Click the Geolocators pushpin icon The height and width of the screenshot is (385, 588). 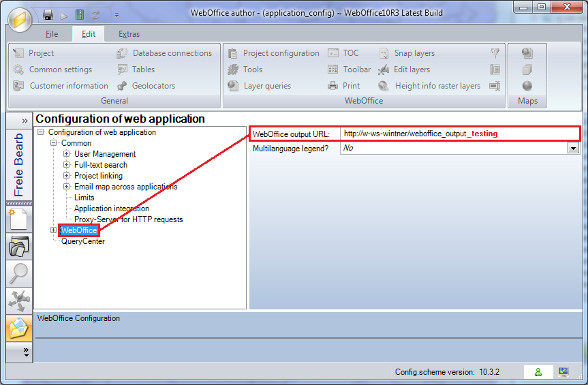point(122,86)
